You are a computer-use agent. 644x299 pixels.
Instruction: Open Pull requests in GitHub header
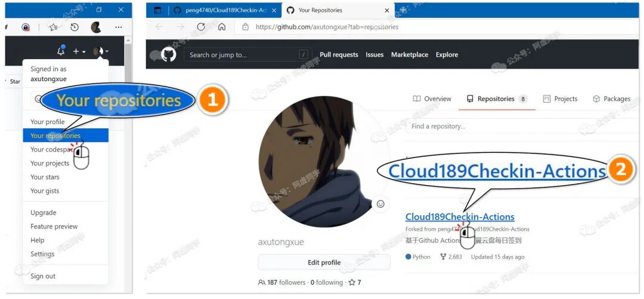[339, 55]
